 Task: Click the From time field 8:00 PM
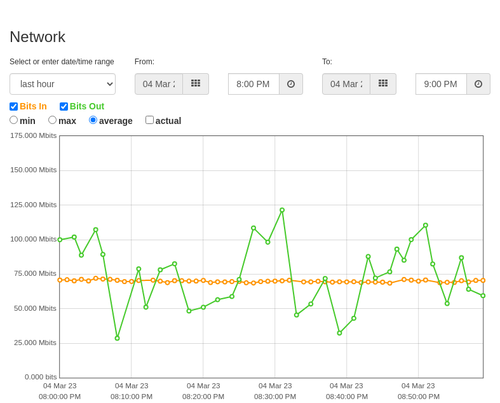tap(254, 84)
